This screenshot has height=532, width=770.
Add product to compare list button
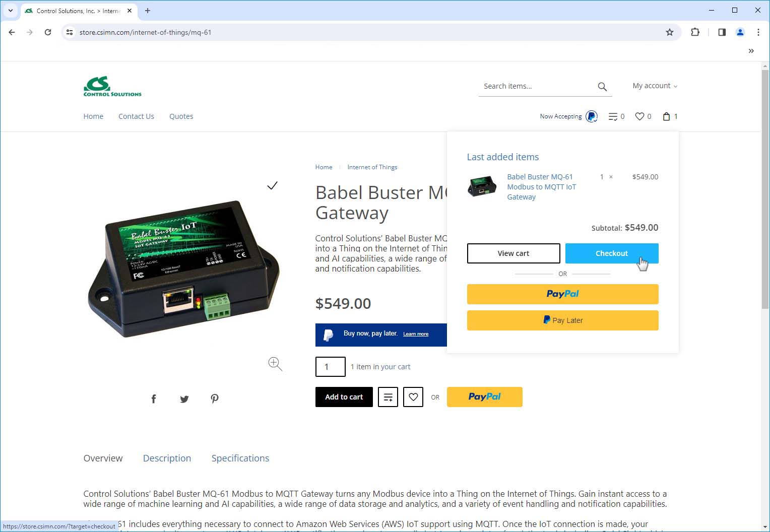tap(388, 397)
